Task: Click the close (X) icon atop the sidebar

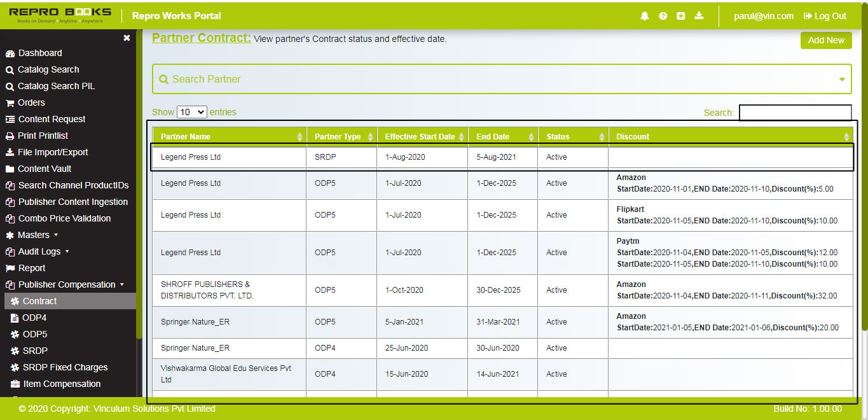Action: (127, 38)
